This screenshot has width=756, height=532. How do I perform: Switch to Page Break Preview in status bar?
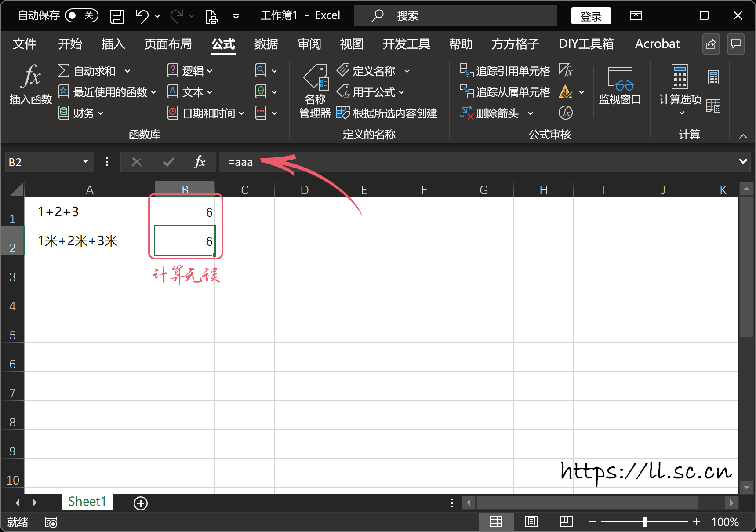566,522
